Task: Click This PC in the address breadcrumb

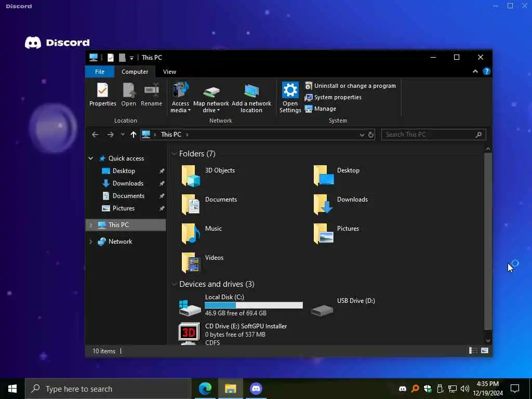Action: pos(171,135)
